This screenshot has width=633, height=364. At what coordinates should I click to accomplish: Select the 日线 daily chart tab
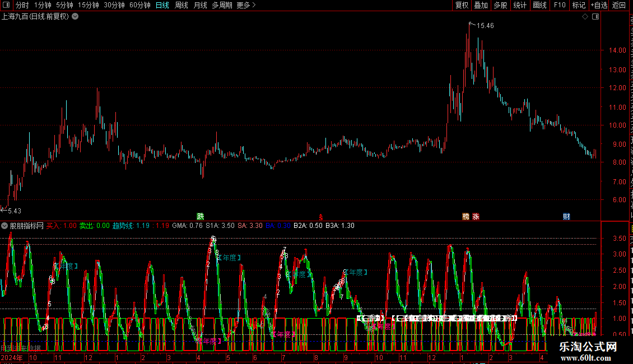[162, 5]
